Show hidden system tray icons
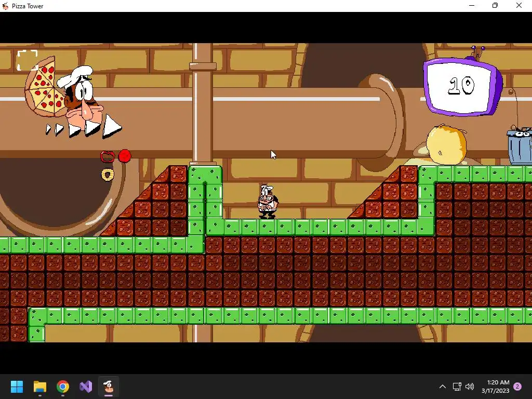This screenshot has width=532, height=399. 443,387
